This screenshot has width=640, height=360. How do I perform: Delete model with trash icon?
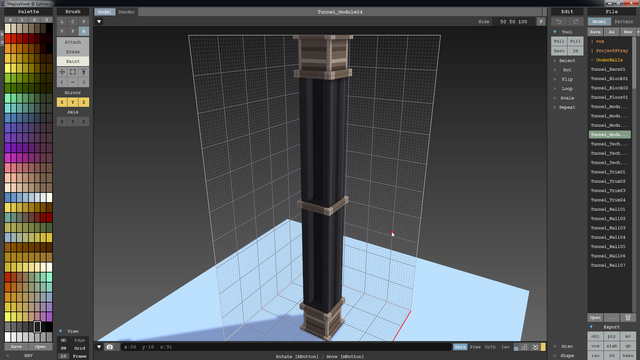[x=628, y=318]
